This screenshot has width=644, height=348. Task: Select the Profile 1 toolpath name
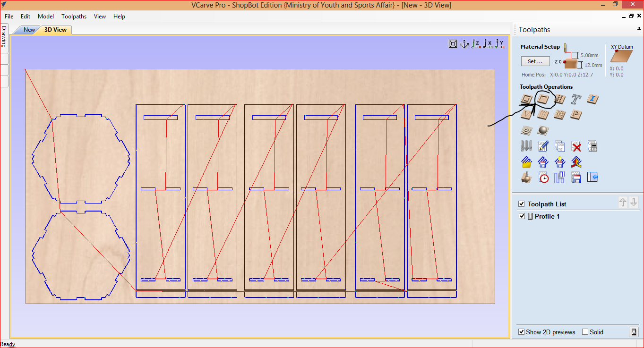547,216
